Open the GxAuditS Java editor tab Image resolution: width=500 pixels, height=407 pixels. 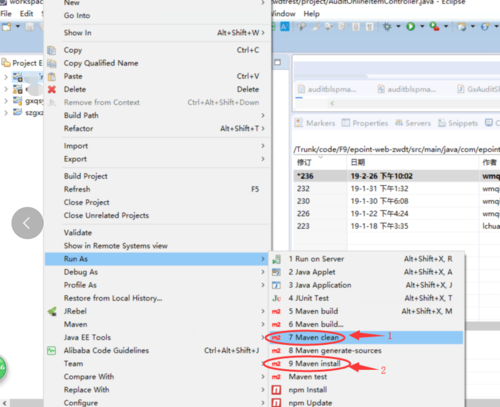tap(479, 89)
